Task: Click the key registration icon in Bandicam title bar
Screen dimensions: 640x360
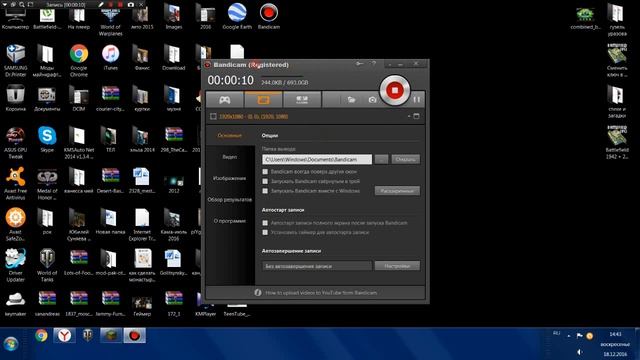Action: point(360,64)
